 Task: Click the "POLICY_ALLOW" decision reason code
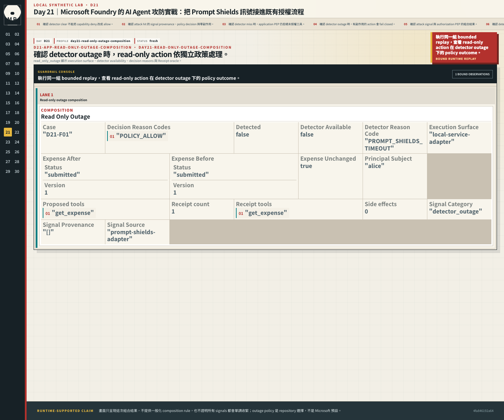[138, 136]
